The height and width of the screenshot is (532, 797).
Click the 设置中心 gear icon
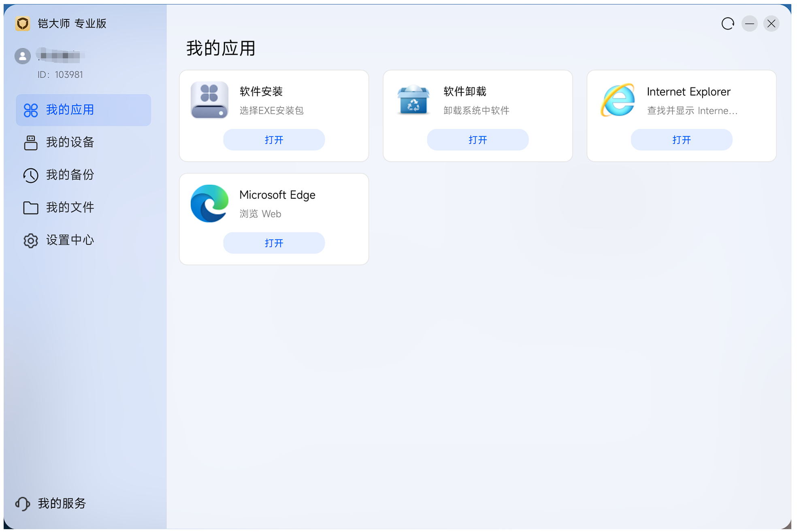click(x=31, y=240)
